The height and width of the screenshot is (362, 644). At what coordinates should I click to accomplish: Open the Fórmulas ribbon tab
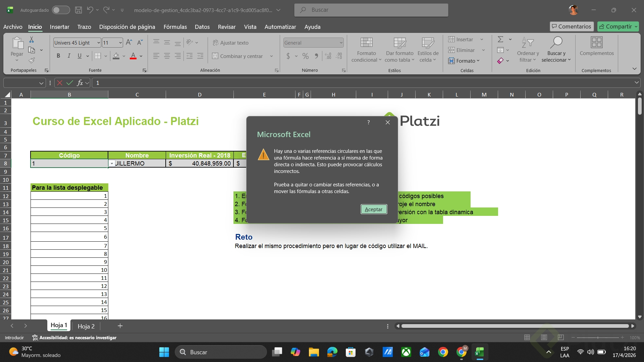pos(175,27)
